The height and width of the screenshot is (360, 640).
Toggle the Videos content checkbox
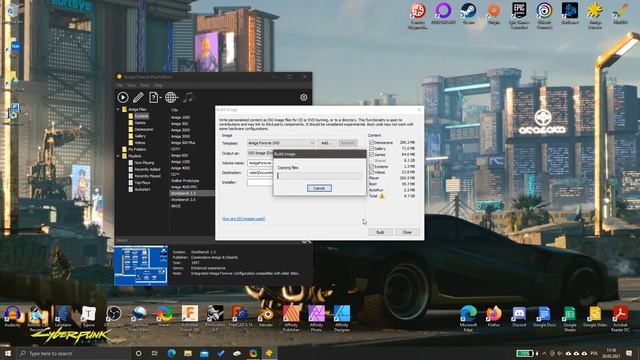[x=371, y=172]
